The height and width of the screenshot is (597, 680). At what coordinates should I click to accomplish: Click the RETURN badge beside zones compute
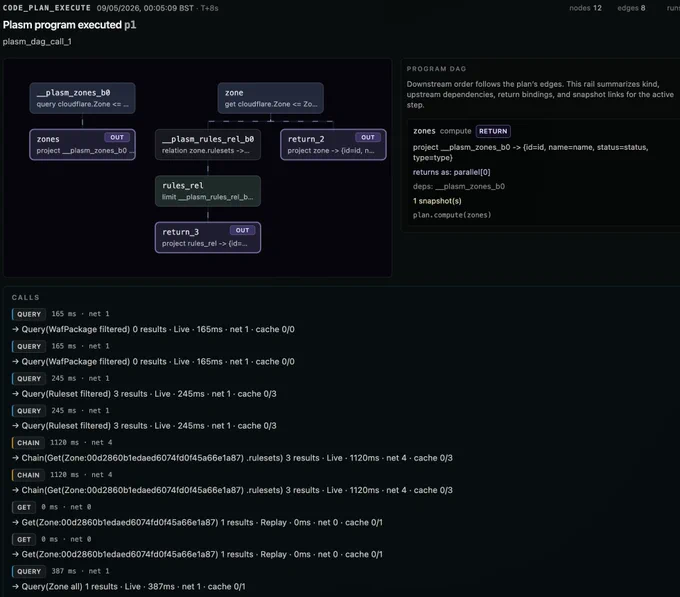[x=493, y=131]
